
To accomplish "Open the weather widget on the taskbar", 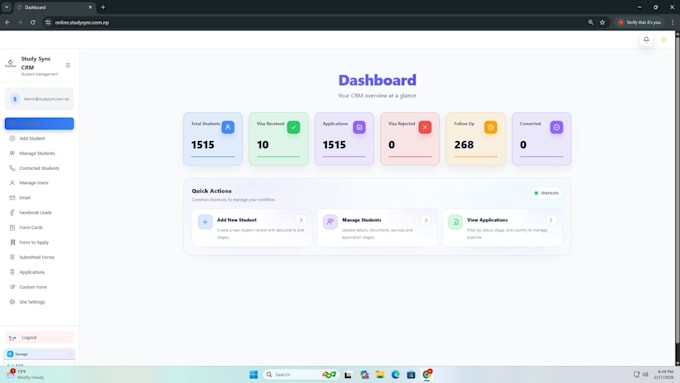I will pyautogui.click(x=25, y=374).
